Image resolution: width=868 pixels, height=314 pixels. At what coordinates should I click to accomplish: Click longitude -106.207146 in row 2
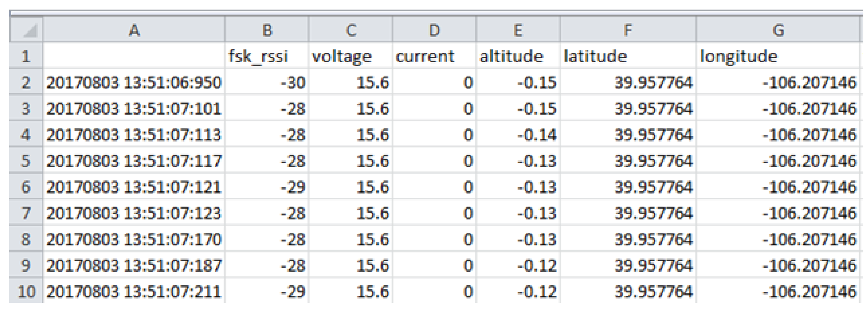pos(778,82)
